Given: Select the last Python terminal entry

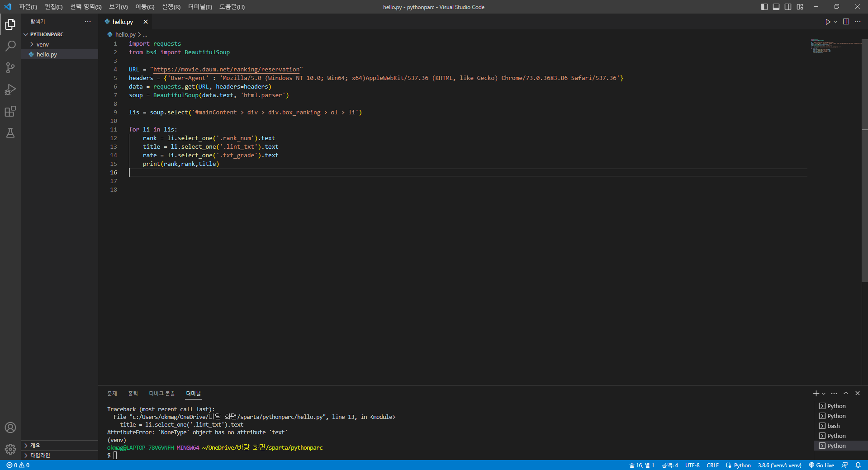Looking at the screenshot, I should tap(840, 446).
